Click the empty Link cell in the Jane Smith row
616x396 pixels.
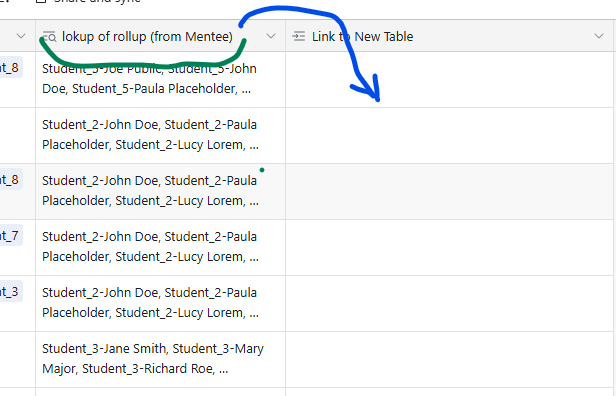coord(451,359)
